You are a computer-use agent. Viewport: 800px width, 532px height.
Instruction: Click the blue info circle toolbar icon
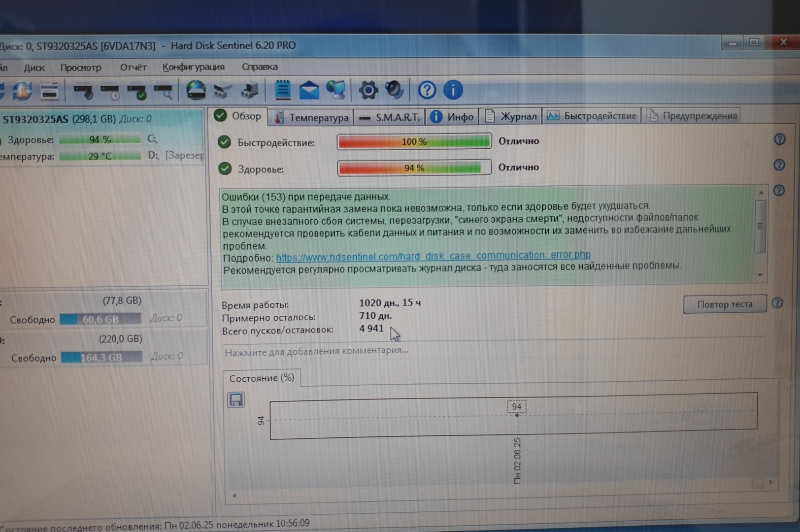[x=453, y=90]
